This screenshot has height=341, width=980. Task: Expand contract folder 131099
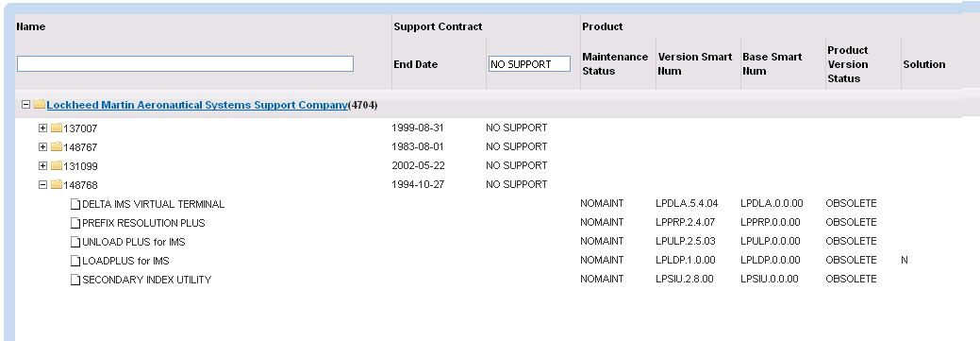tap(42, 166)
